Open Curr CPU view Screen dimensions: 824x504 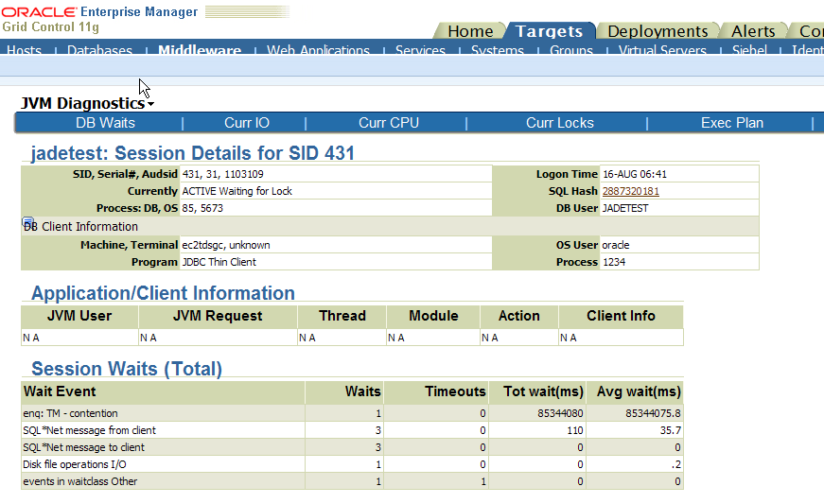tap(389, 123)
